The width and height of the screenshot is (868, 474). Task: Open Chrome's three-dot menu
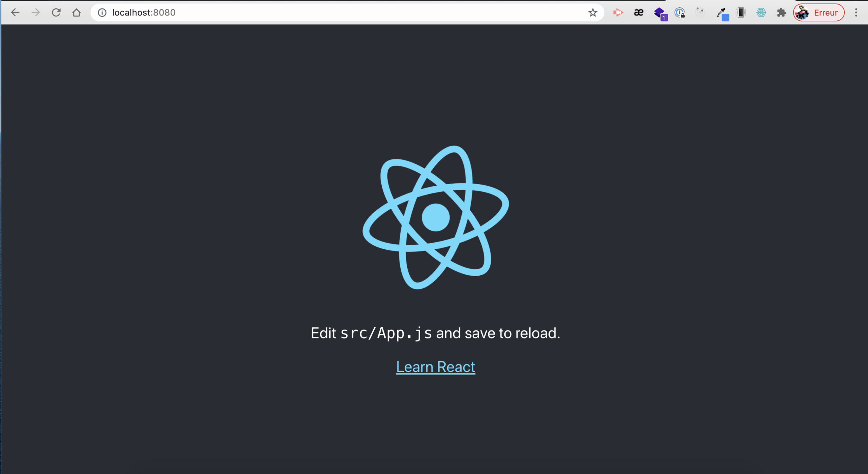pyautogui.click(x=856, y=13)
